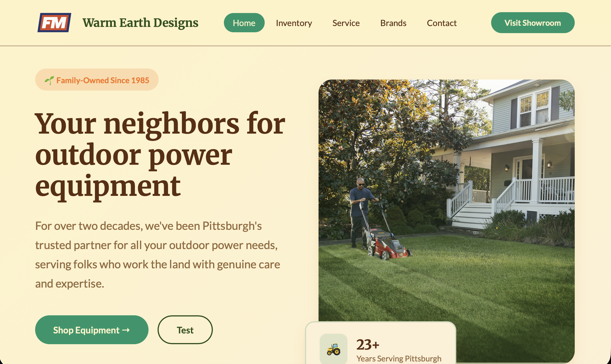Click the FM logo icon
611x364 pixels.
[x=54, y=23]
